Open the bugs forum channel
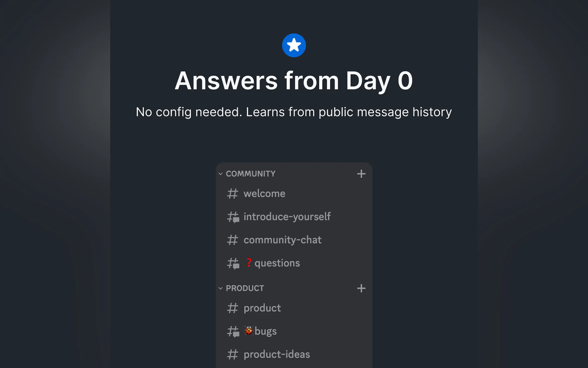 [266, 331]
